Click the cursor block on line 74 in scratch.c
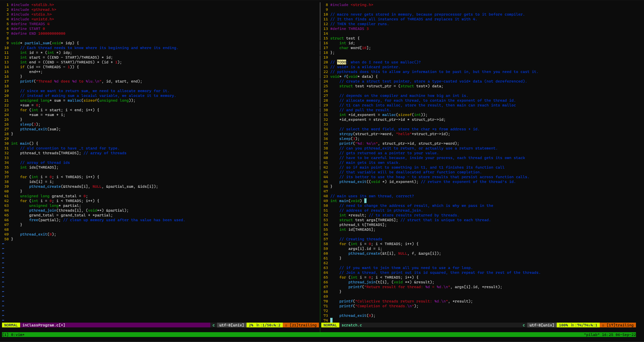Viewport: 644px width, 342px height. click(331, 320)
